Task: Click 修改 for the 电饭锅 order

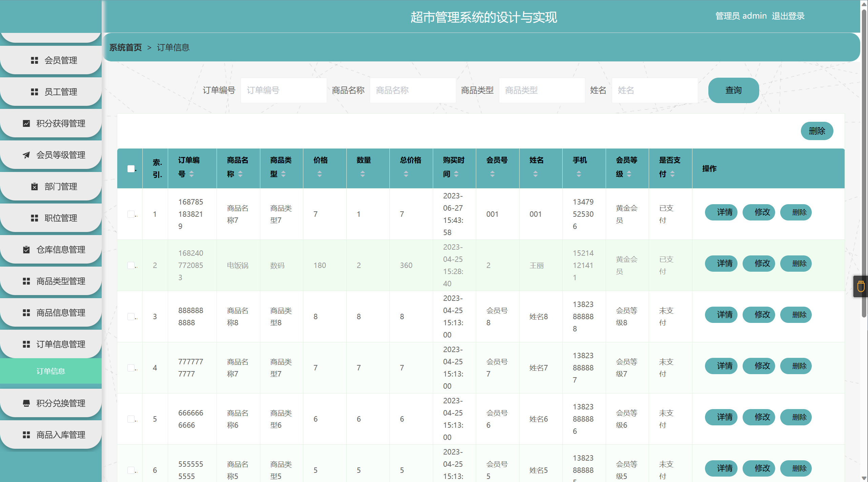Action: (759, 264)
